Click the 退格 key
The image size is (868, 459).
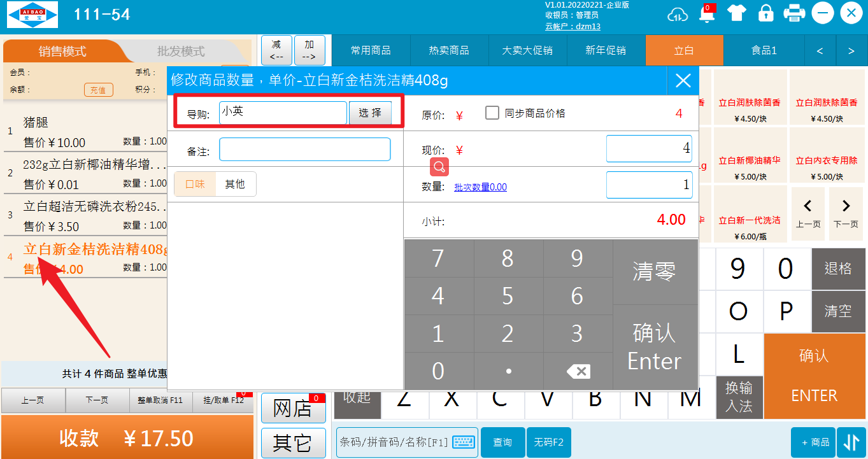point(838,269)
